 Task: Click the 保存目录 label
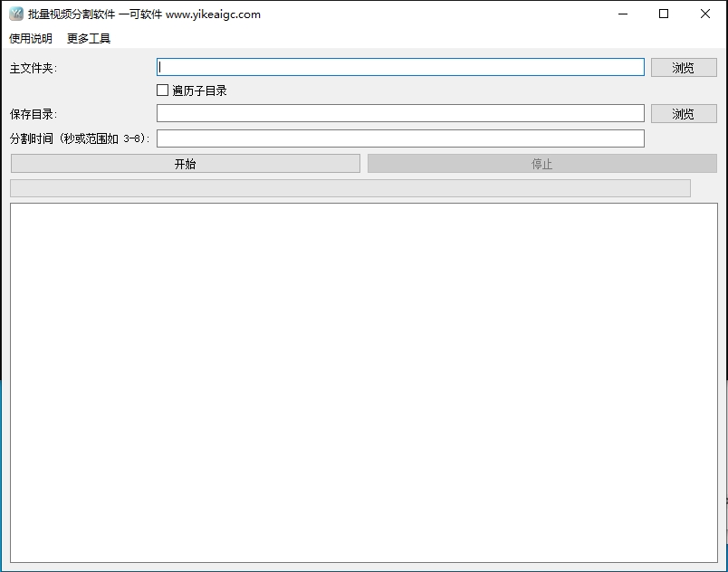(34, 114)
